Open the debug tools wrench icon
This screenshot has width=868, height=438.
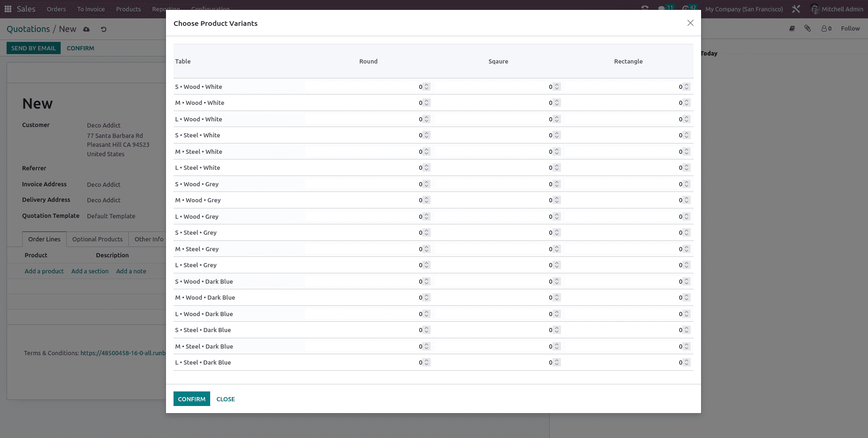796,9
